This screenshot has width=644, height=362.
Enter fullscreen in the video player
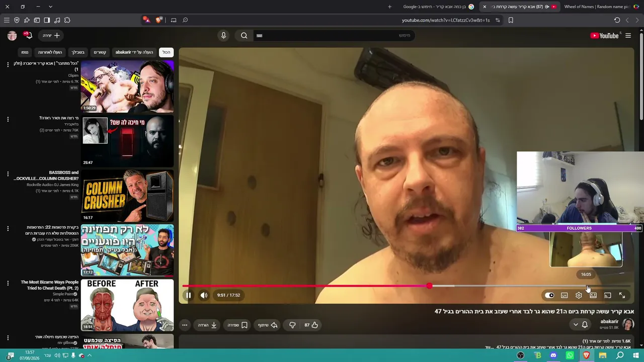622,295
